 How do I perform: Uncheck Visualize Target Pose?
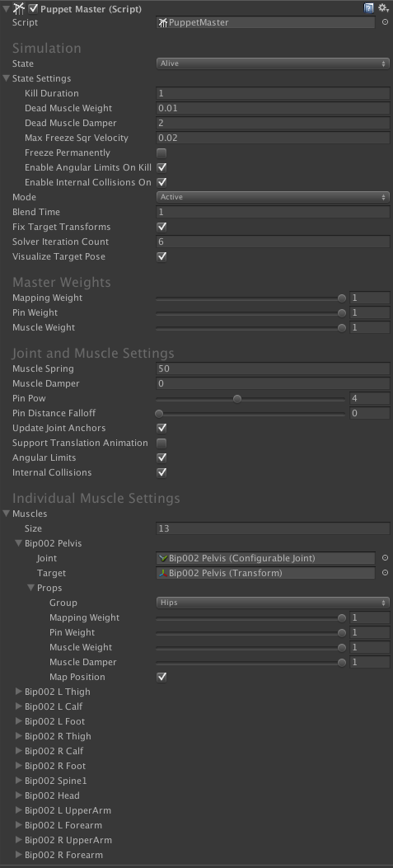click(x=161, y=256)
